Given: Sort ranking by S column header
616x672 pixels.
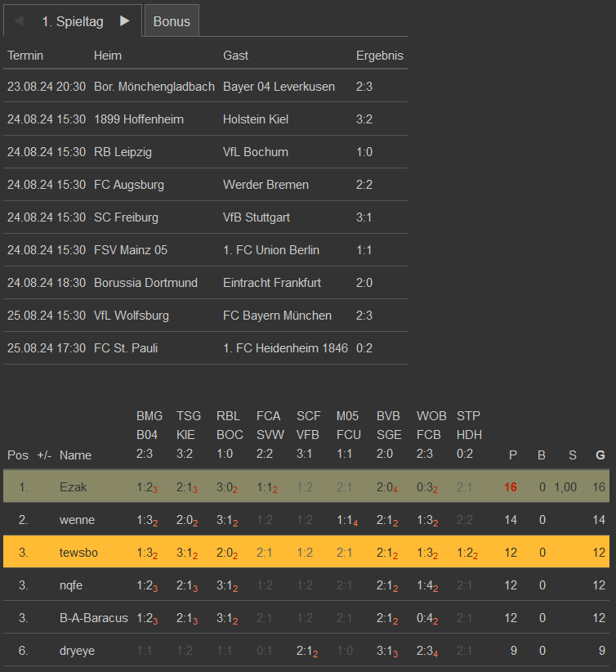Looking at the screenshot, I should (x=572, y=455).
